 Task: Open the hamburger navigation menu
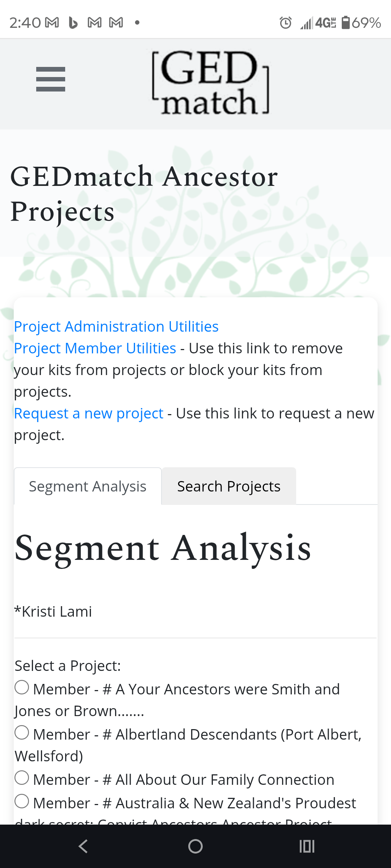pos(51,78)
